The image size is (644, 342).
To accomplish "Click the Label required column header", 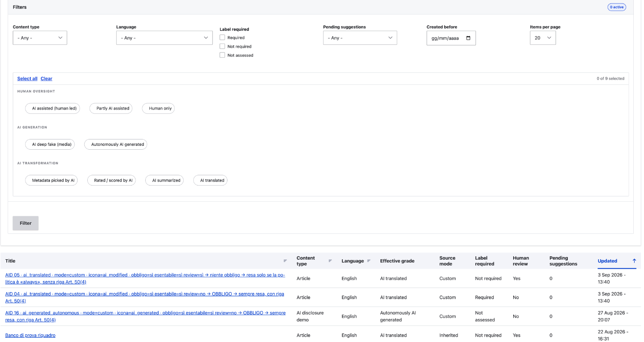I will pyautogui.click(x=485, y=261).
